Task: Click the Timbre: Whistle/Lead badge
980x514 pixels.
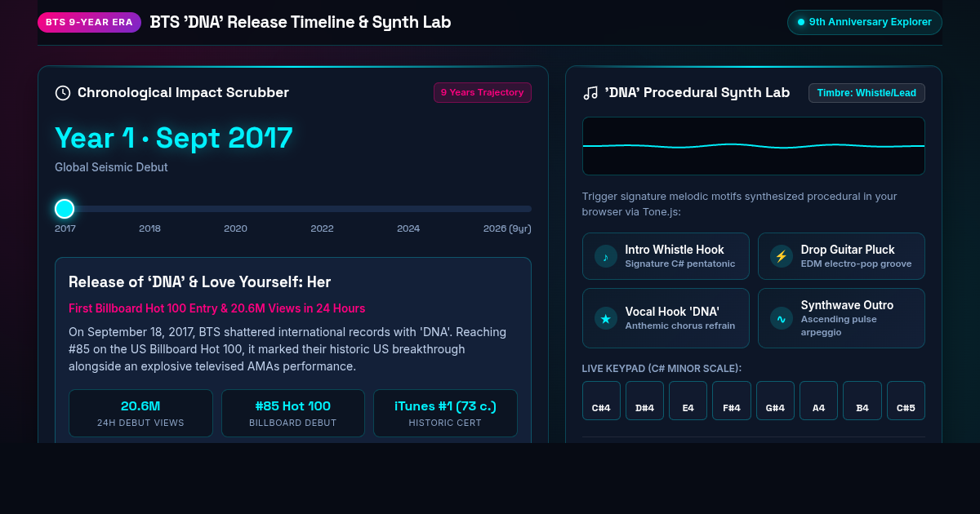Action: 866,93
